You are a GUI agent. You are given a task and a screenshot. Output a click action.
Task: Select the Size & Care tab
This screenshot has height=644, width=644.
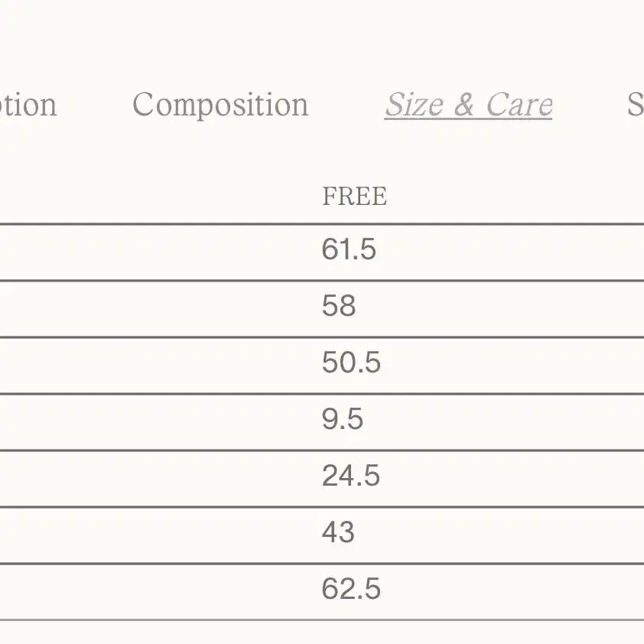469,105
